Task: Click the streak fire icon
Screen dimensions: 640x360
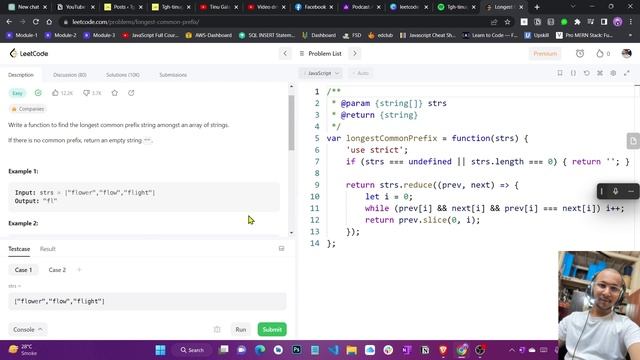Action: (600, 53)
